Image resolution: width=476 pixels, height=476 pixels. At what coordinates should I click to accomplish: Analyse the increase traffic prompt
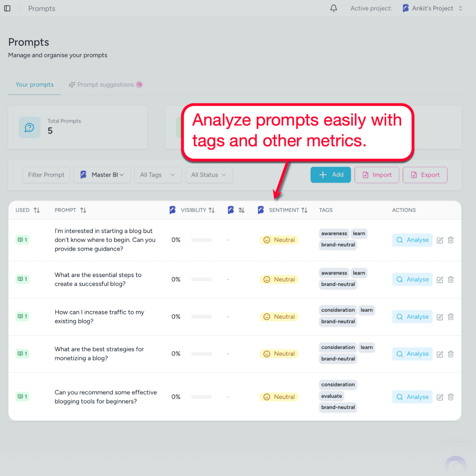(413, 317)
